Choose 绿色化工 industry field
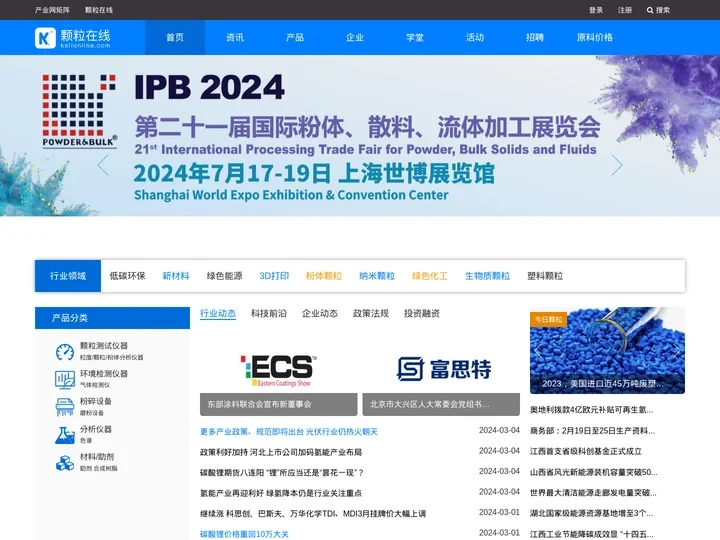The width and height of the screenshot is (720, 540). (430, 276)
